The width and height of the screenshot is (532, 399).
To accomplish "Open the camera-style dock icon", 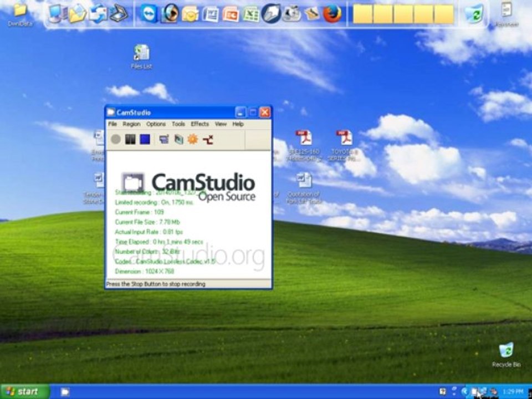I will pyautogui.click(x=292, y=14).
